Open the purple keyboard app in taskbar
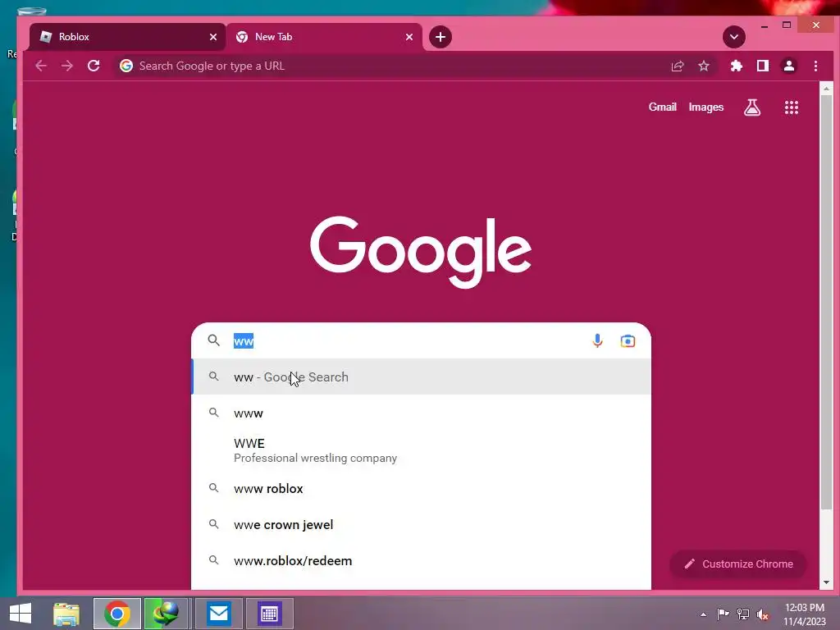 click(x=269, y=614)
